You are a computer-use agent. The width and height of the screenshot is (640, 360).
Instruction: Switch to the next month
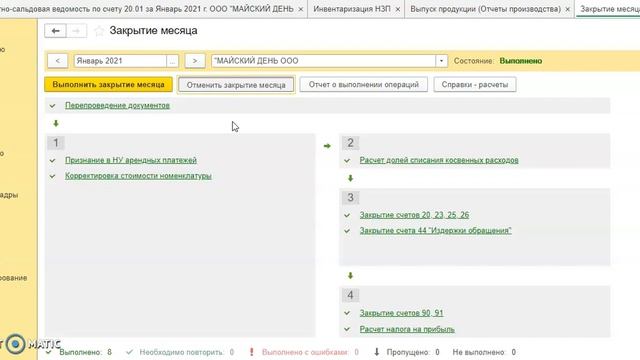(x=195, y=61)
